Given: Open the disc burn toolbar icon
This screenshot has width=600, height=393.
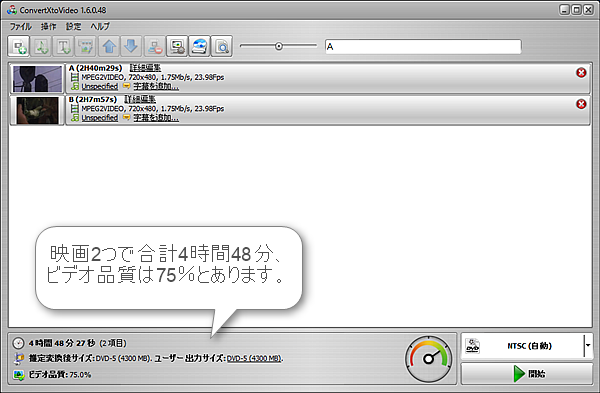Looking at the screenshot, I should pyautogui.click(x=199, y=47).
